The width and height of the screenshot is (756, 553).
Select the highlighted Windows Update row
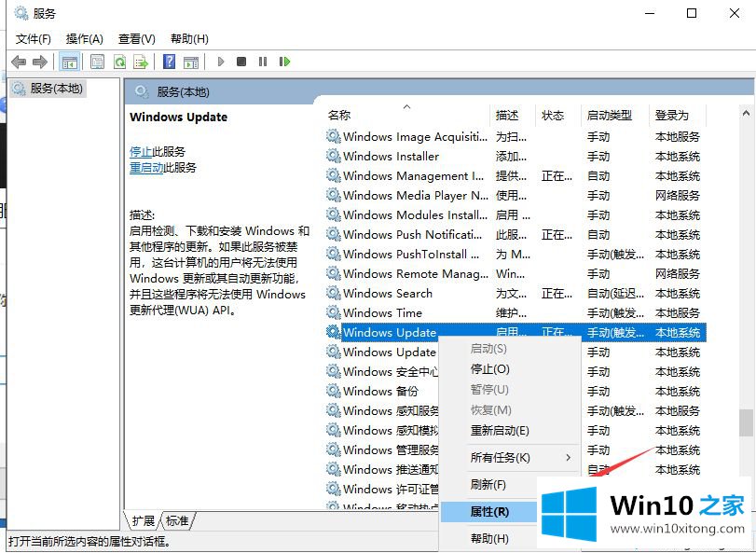[515, 332]
